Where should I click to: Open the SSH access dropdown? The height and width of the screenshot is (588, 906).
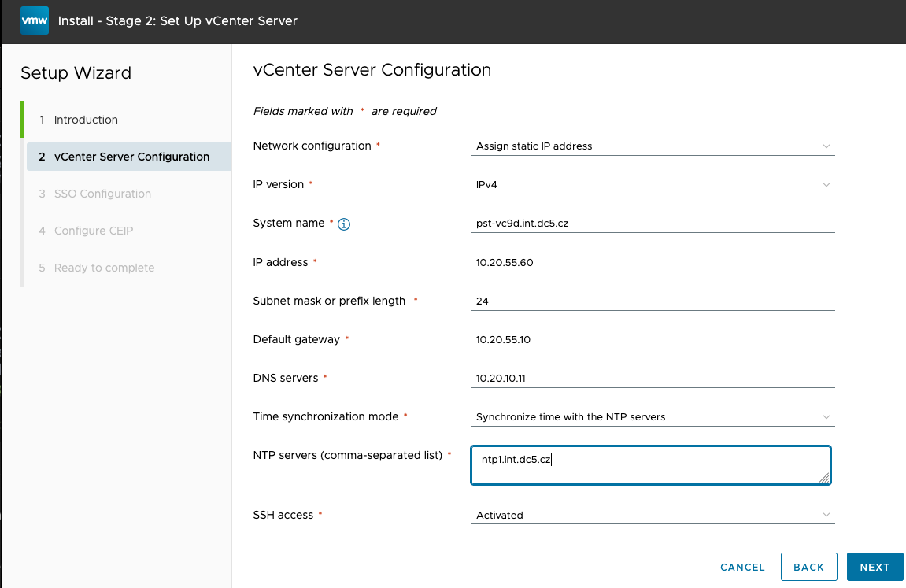point(653,516)
